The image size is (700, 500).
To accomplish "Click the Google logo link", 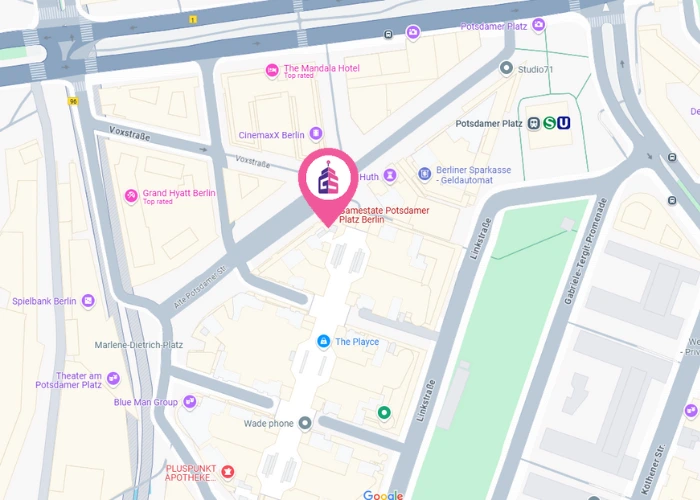I will pyautogui.click(x=383, y=495).
